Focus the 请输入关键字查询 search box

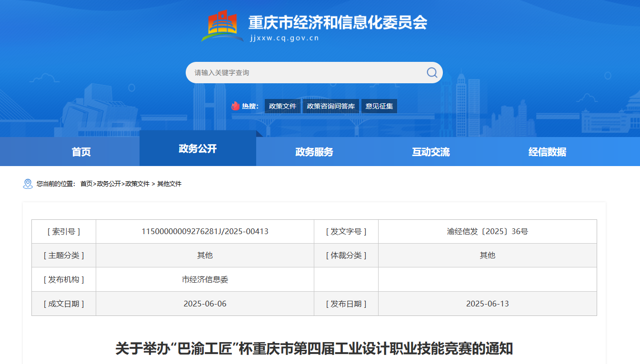[305, 73]
